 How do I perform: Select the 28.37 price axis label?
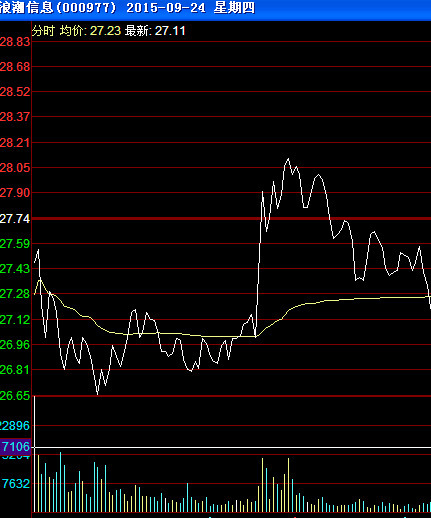(15, 117)
